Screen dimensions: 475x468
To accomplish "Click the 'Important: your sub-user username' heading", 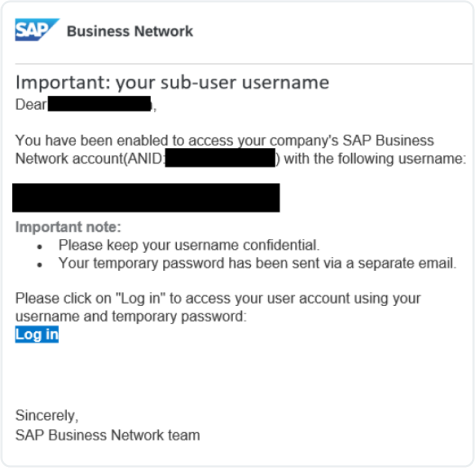I will (x=172, y=83).
